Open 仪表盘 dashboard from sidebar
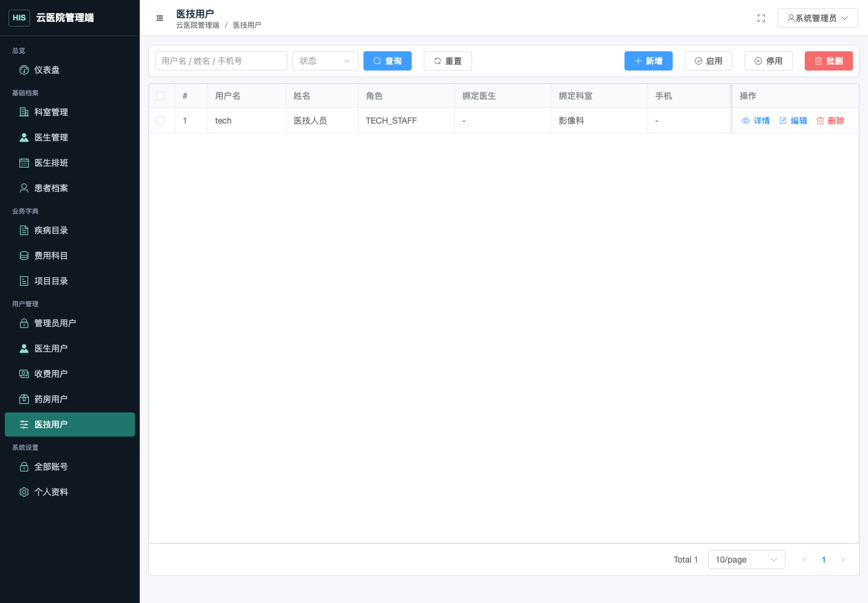 [70, 70]
